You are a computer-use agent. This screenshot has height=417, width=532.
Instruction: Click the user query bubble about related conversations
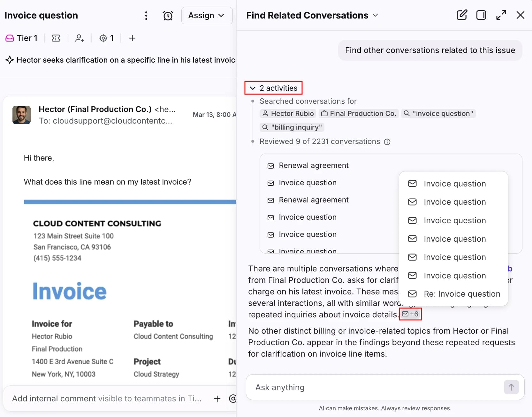click(430, 50)
